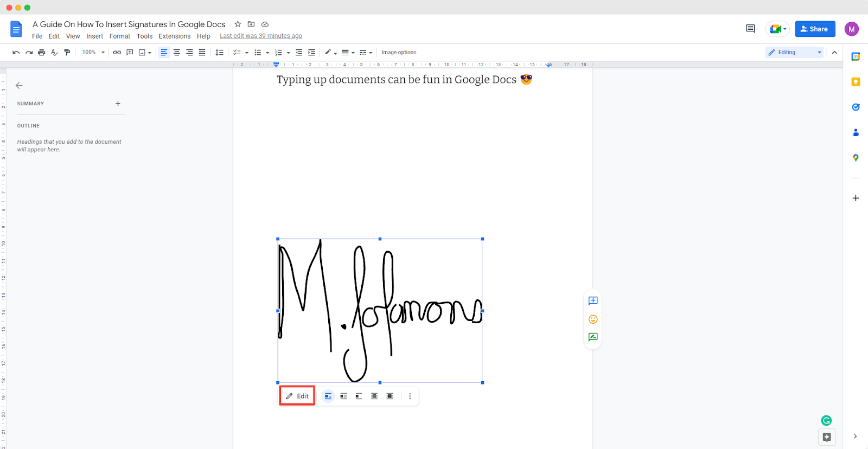Print the document using the printer icon

pyautogui.click(x=41, y=53)
